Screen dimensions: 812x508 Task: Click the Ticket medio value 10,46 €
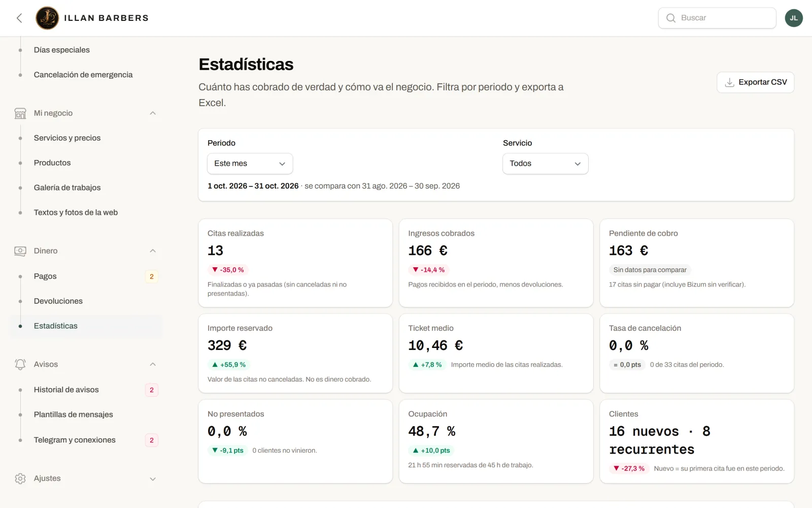[435, 345]
